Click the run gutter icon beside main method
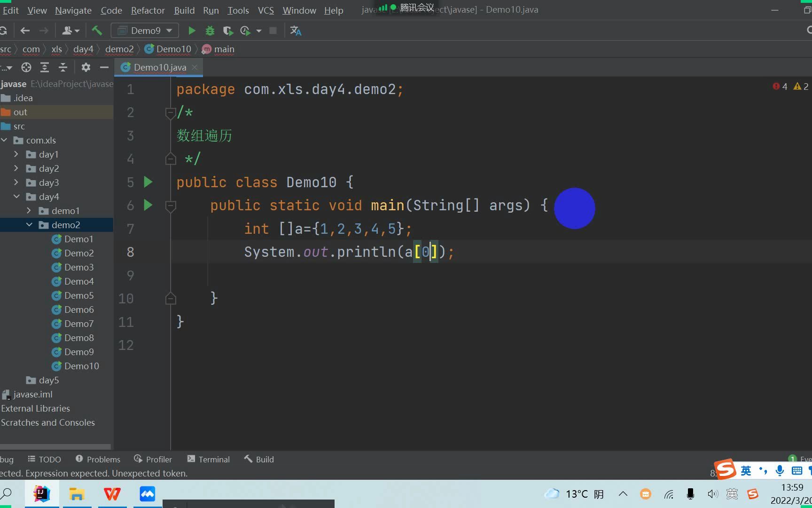The image size is (812, 508). coord(148,205)
